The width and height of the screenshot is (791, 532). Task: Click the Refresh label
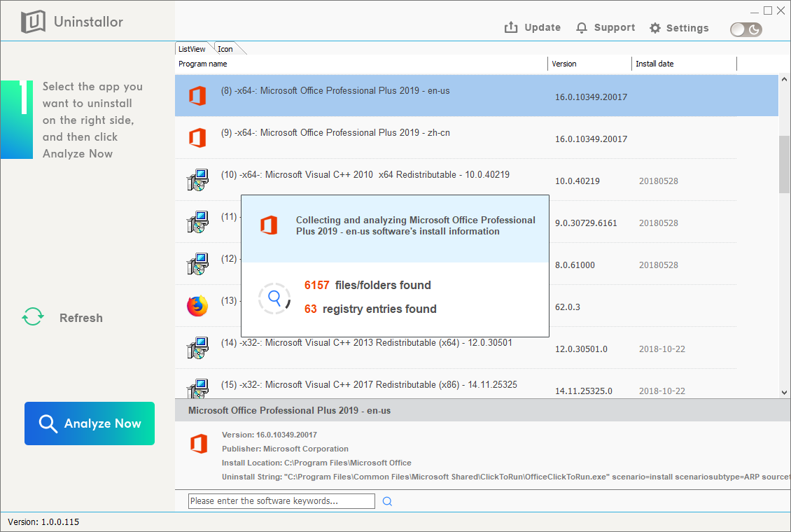click(81, 318)
